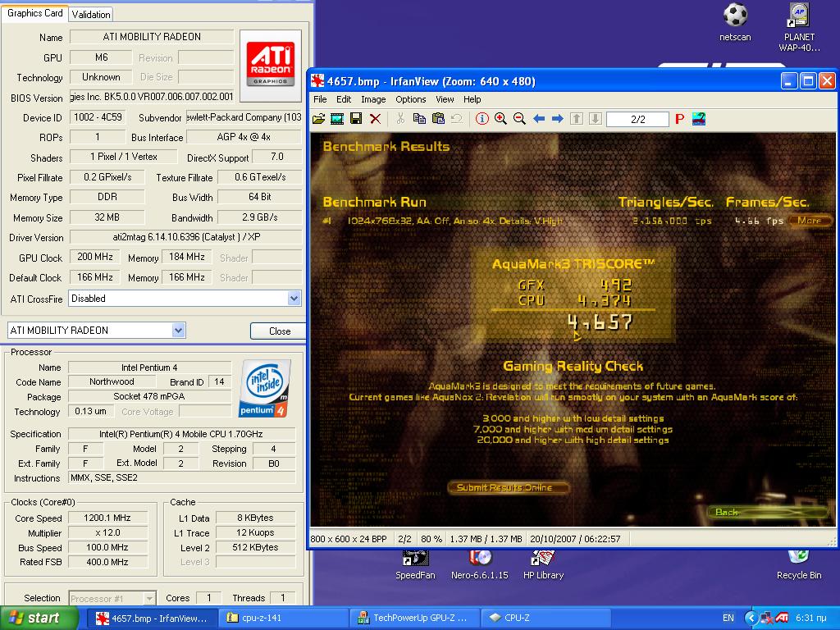This screenshot has height=630, width=840.
Task: Select the Graphics Card tab in GPU-Z
Action: point(34,13)
